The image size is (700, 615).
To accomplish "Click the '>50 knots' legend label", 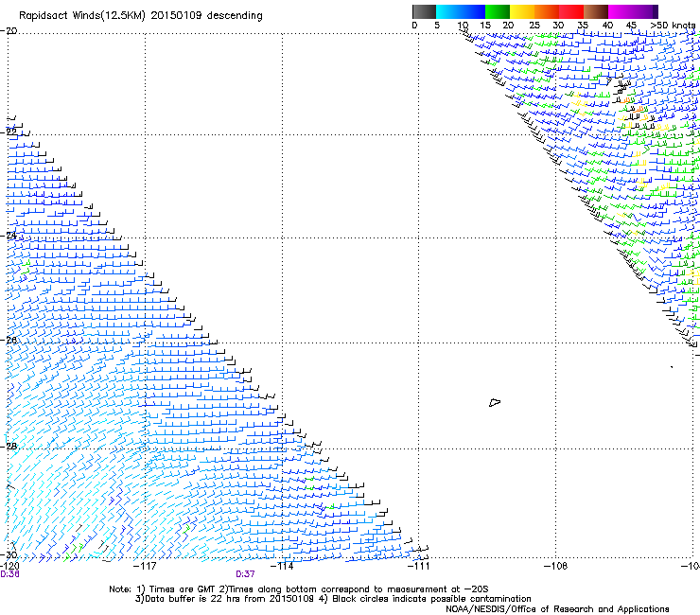I will pos(673,26).
